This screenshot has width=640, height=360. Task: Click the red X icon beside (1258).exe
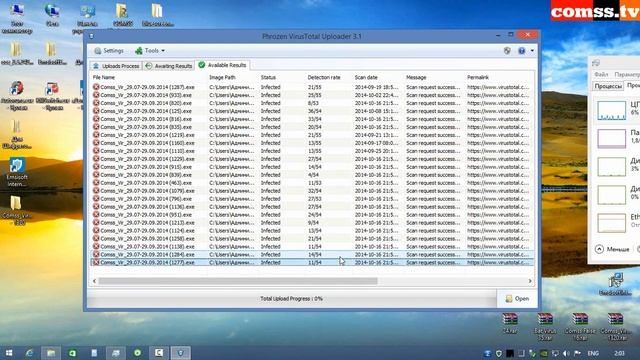(x=96, y=238)
